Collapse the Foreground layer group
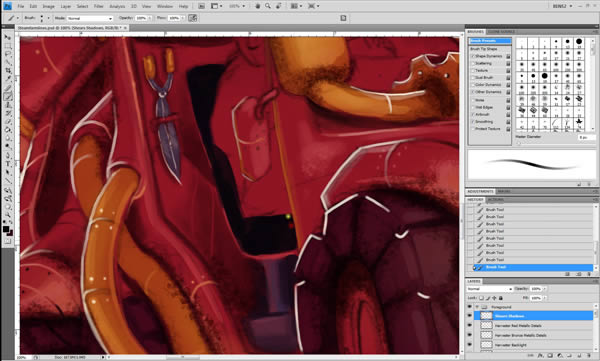The image size is (600, 361). [477, 307]
